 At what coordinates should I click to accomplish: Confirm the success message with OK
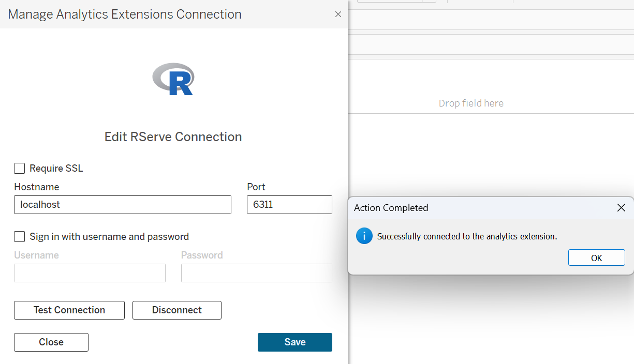coord(596,258)
